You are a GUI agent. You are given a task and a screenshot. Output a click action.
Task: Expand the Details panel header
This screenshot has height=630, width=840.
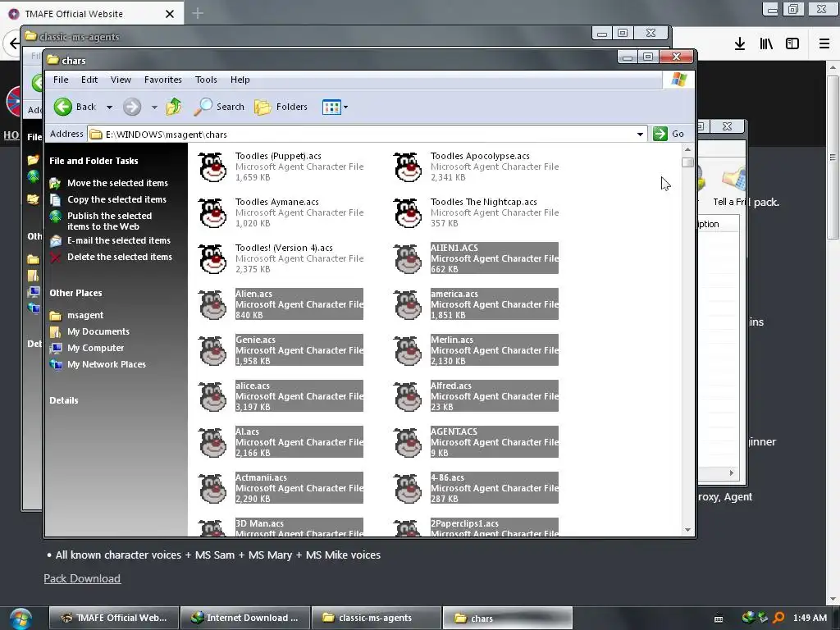pyautogui.click(x=64, y=400)
